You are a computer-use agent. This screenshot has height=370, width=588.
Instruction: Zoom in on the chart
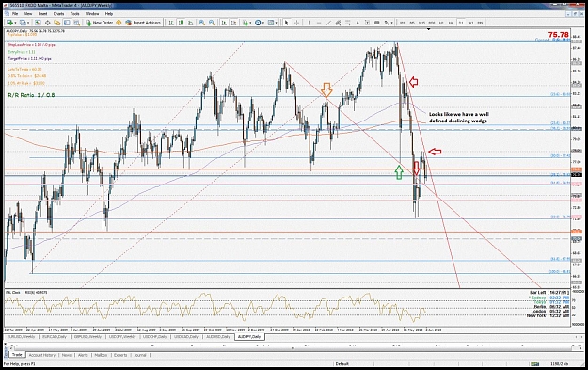tap(201, 23)
